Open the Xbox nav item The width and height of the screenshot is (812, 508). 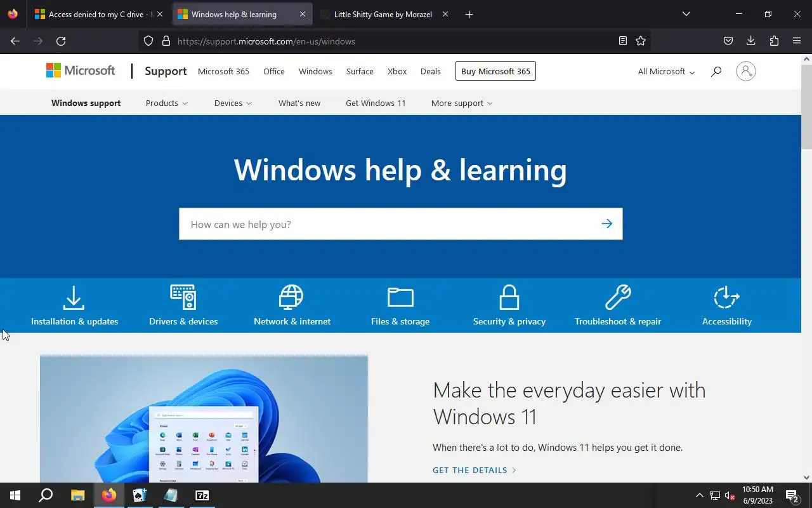[397, 71]
